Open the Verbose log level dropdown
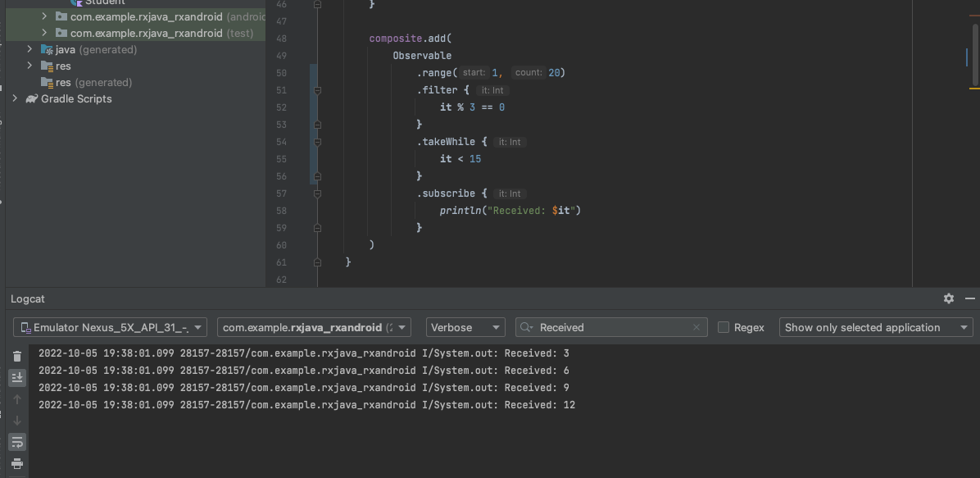The height and width of the screenshot is (478, 980). [x=465, y=327]
